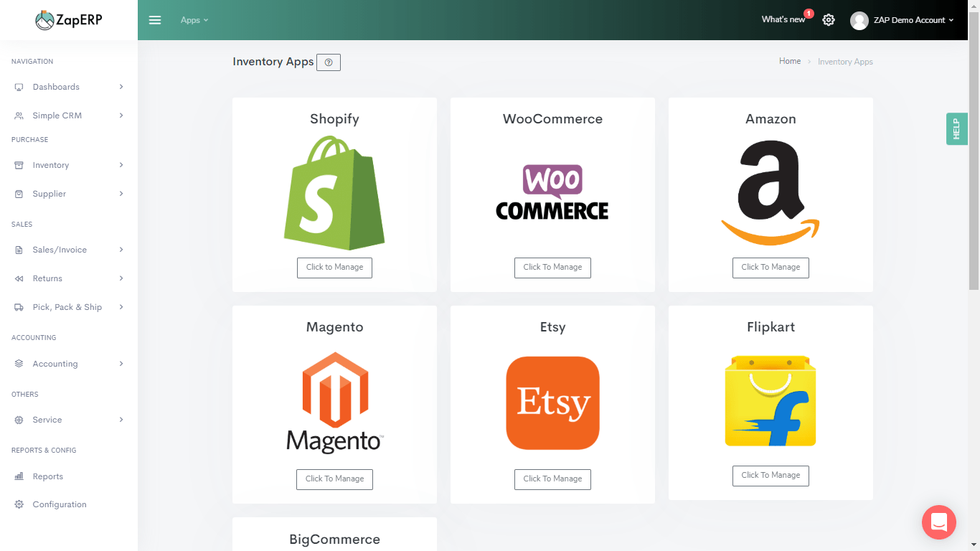
Task: Click the ZapERP logo
Action: [69, 20]
